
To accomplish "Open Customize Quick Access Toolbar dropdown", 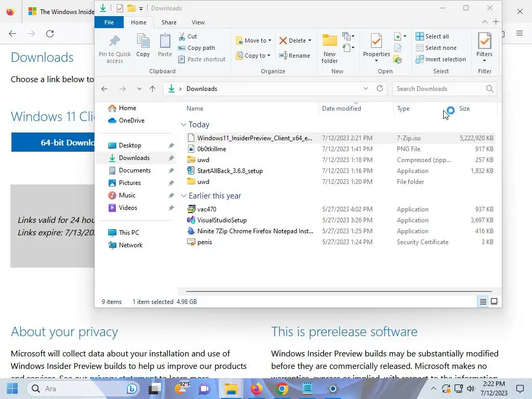I will [141, 8].
